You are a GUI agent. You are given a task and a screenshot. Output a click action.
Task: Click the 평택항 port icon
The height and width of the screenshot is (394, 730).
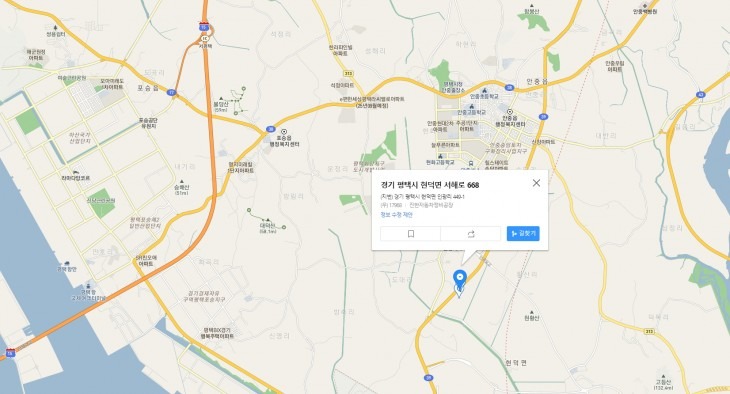click(x=89, y=285)
